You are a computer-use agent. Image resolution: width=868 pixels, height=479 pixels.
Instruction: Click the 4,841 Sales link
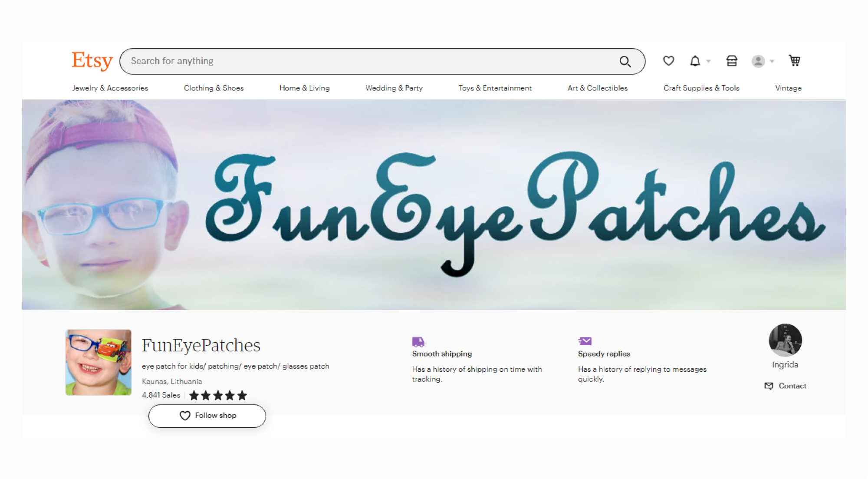point(161,395)
